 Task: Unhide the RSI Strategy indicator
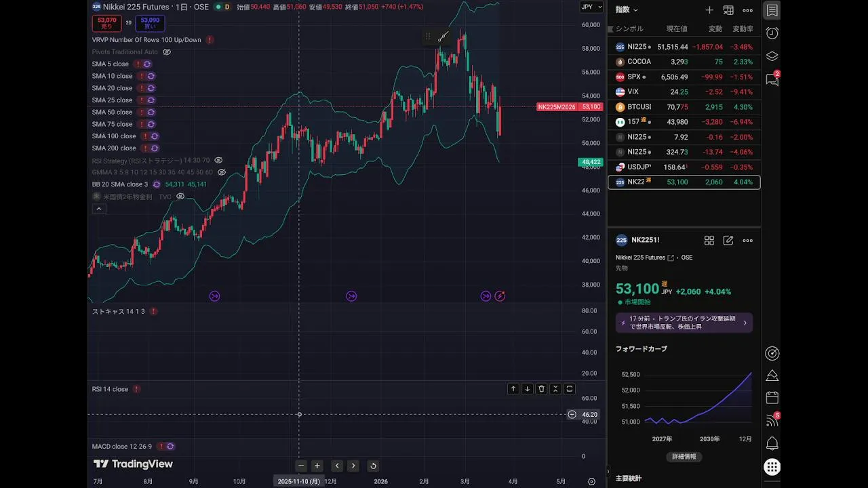click(218, 161)
